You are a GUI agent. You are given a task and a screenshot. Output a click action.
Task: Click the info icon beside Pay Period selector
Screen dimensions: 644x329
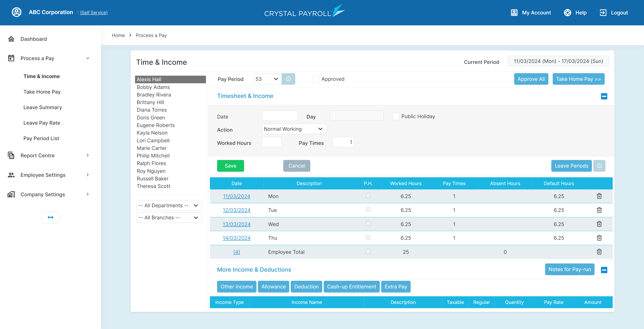pos(288,79)
